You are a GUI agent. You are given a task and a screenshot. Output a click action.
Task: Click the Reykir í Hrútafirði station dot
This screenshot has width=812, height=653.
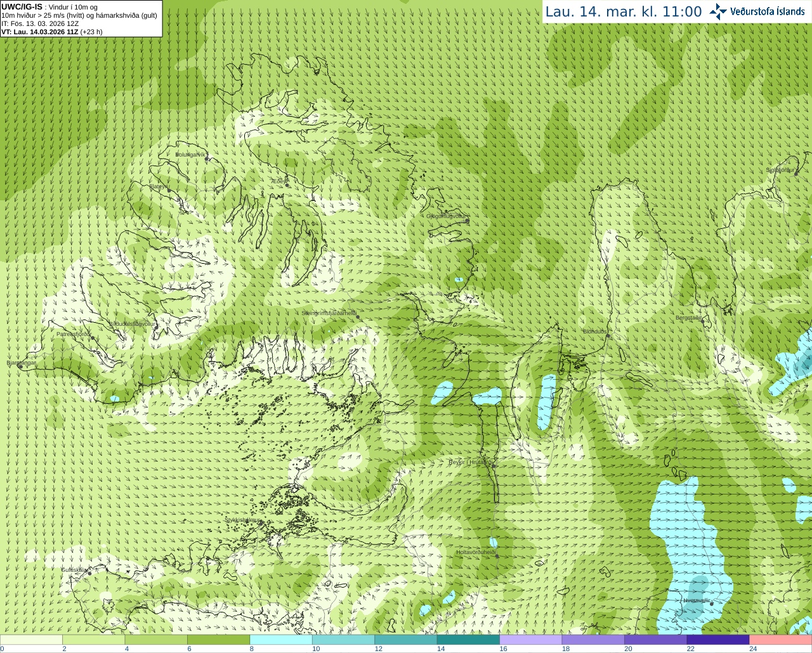pos(493,466)
